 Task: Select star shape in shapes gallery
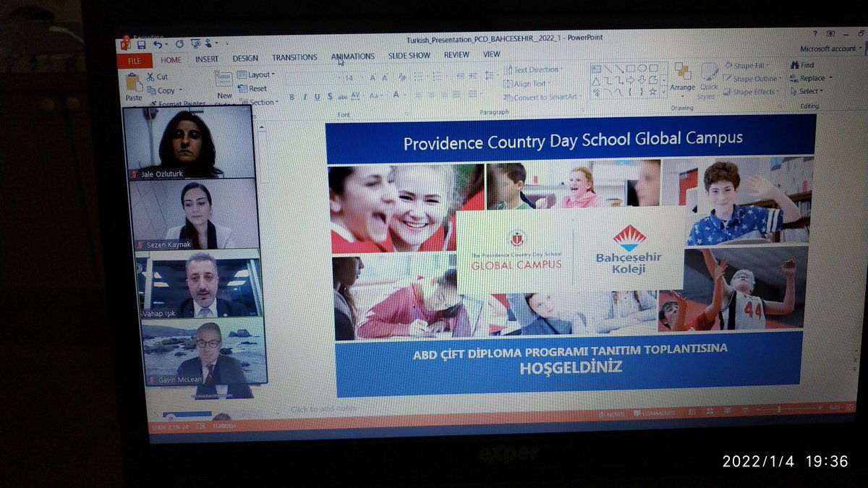pos(652,92)
